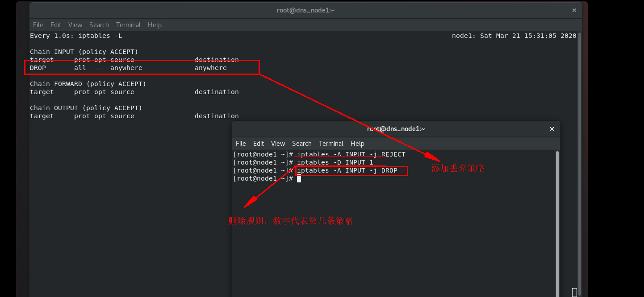Open View menu in front terminal window
Viewport: 644px width, 297px height.
(x=278, y=144)
